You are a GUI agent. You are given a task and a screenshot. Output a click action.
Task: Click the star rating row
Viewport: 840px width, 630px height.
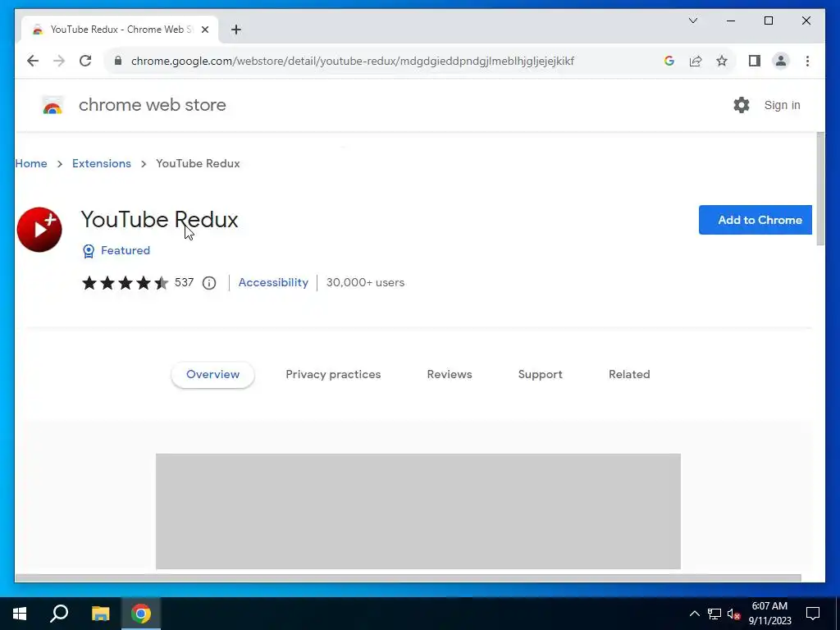(x=125, y=283)
